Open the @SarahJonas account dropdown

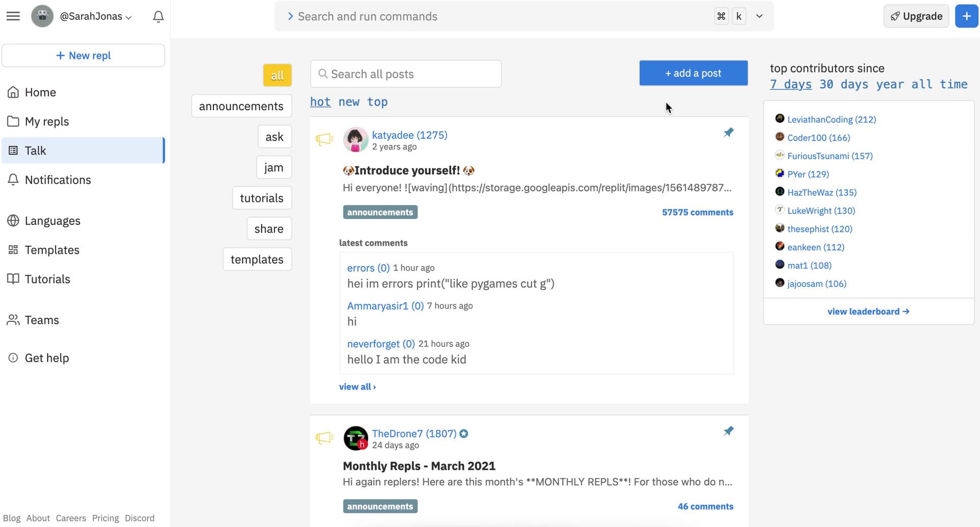click(x=95, y=16)
